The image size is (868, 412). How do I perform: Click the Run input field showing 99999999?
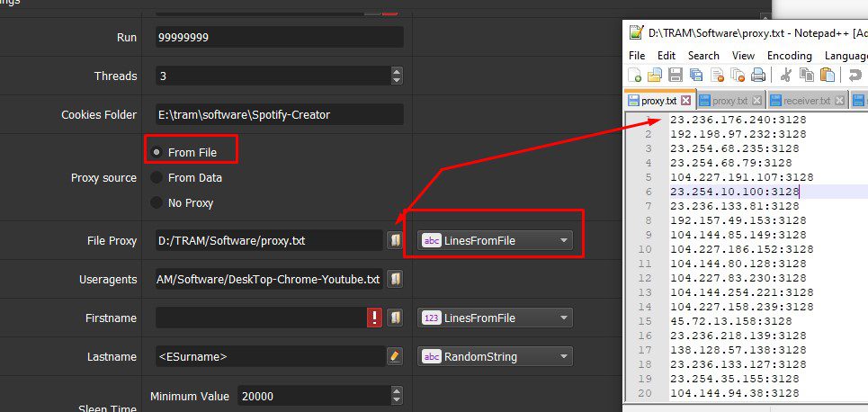click(x=280, y=37)
